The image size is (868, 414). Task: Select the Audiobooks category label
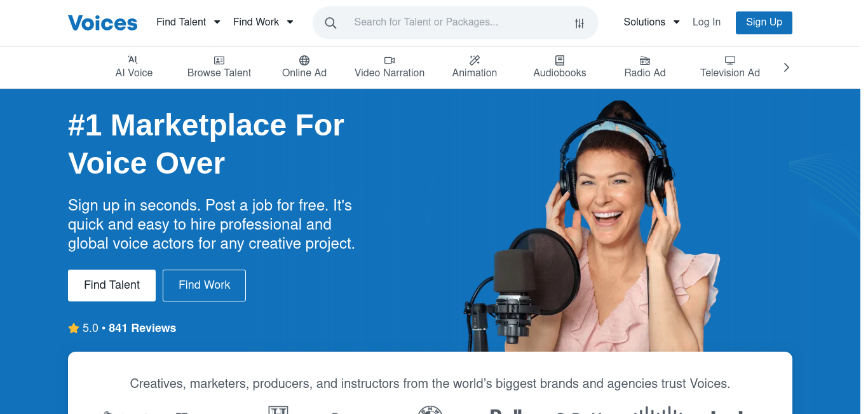pos(560,72)
